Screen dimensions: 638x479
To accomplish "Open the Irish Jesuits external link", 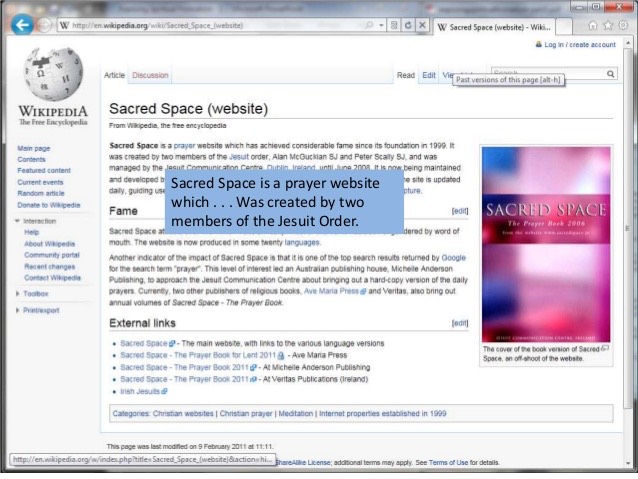I will [143, 392].
